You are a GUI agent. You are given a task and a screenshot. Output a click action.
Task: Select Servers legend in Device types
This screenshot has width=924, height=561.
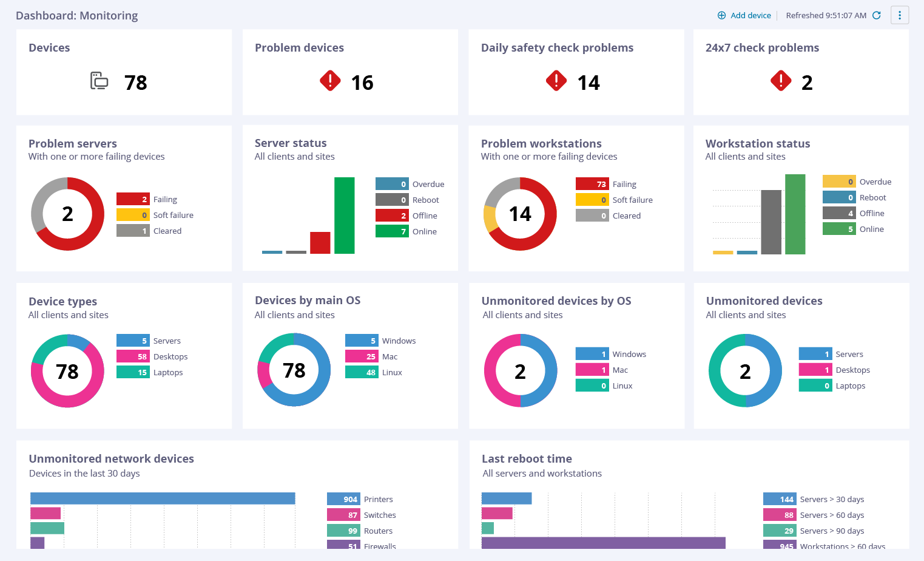click(x=149, y=341)
